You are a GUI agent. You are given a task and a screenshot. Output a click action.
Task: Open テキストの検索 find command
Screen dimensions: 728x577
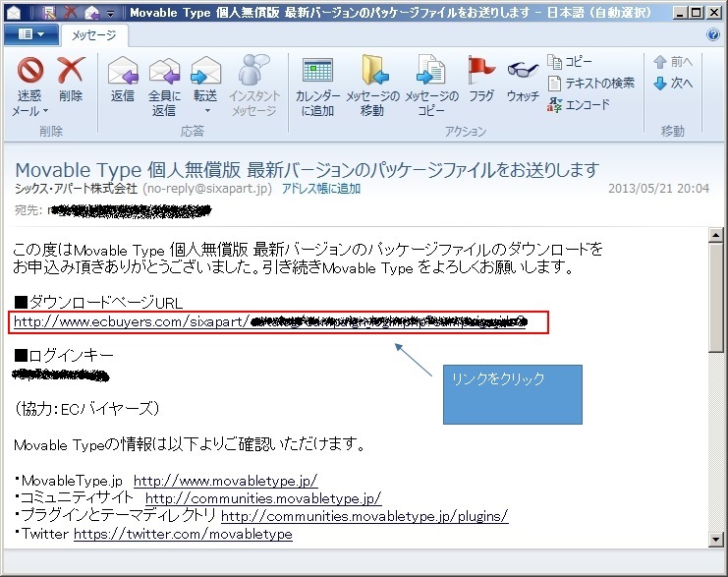pos(590,84)
